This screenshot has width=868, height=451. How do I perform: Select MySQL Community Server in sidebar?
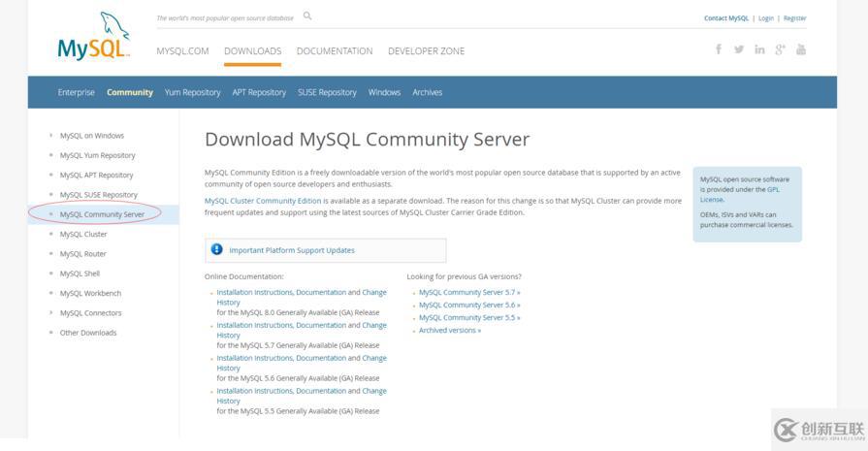point(102,214)
